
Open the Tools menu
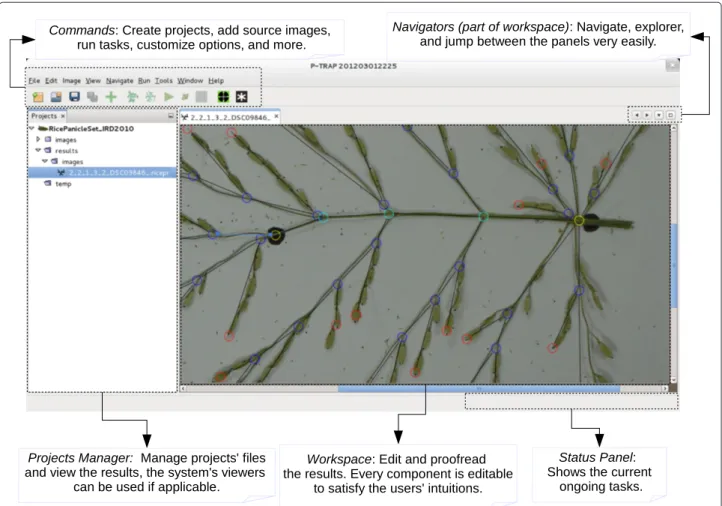click(x=163, y=81)
